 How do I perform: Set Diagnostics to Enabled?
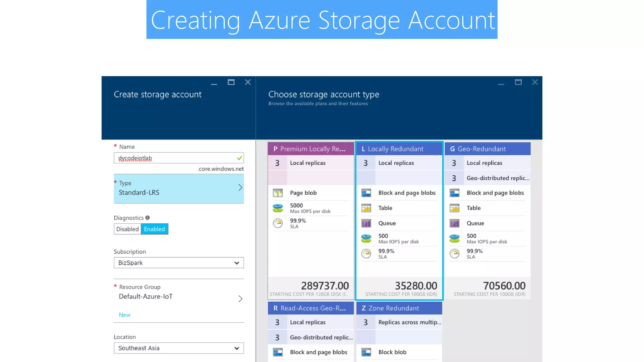[154, 229]
